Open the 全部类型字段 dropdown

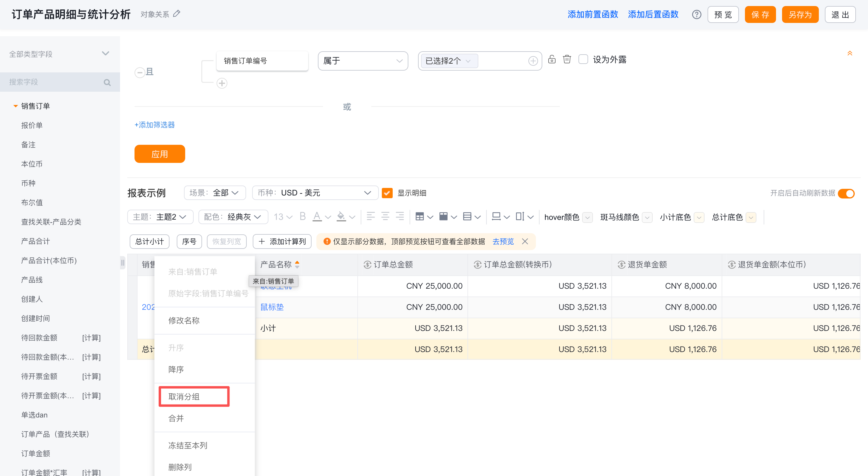[x=60, y=54]
